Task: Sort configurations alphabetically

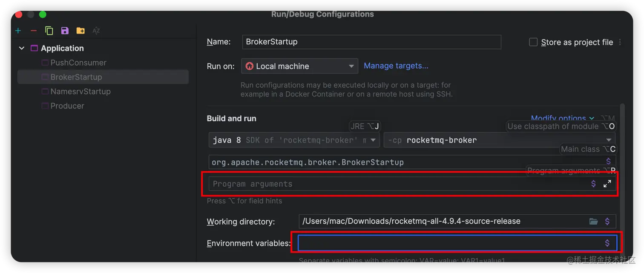Action: (x=96, y=31)
